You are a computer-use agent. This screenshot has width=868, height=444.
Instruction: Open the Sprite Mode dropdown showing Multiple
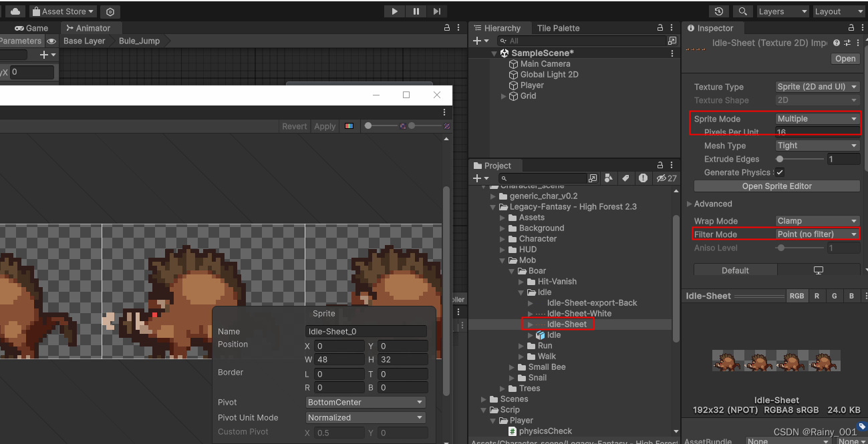[817, 119]
